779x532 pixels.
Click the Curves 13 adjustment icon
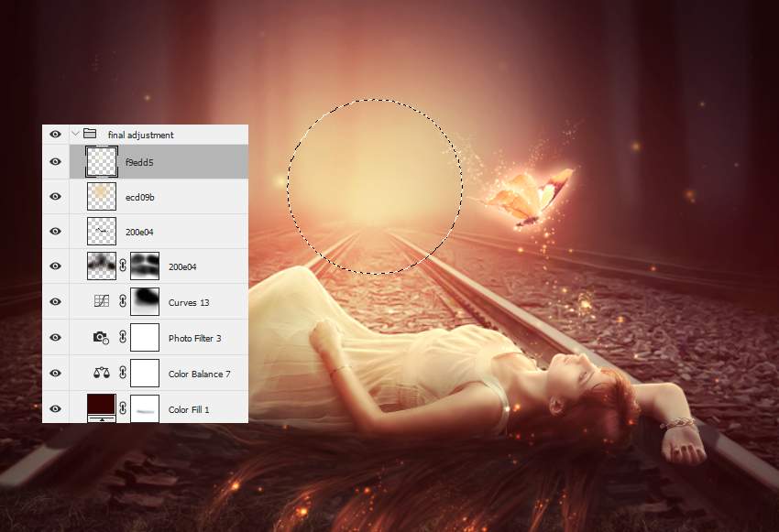(x=101, y=300)
